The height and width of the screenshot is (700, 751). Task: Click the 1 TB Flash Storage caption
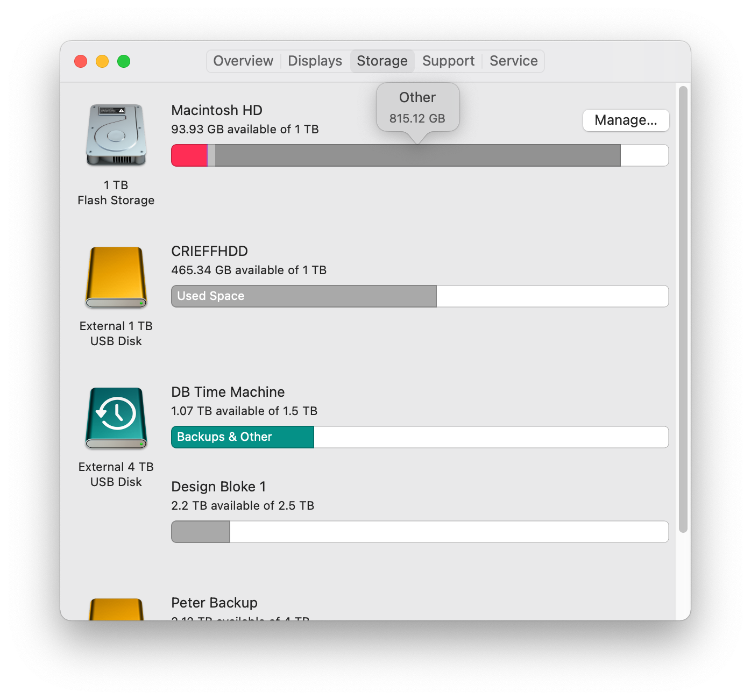click(x=116, y=192)
